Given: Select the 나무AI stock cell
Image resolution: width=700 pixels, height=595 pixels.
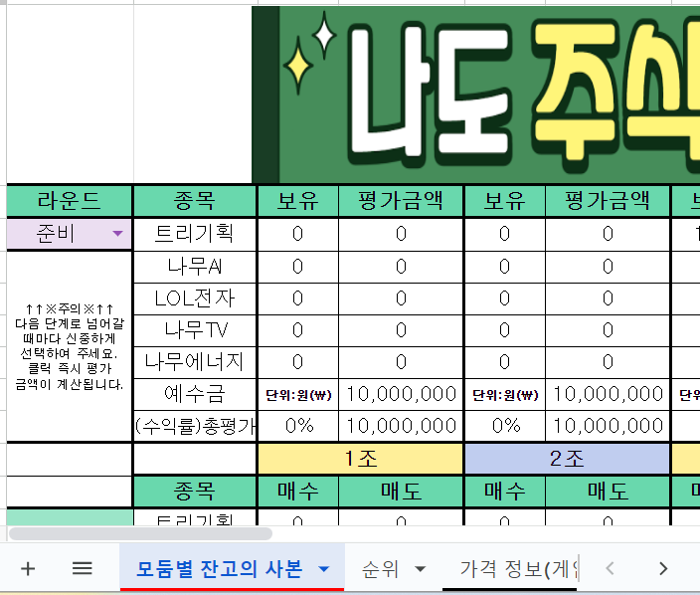Looking at the screenshot, I should [x=195, y=267].
